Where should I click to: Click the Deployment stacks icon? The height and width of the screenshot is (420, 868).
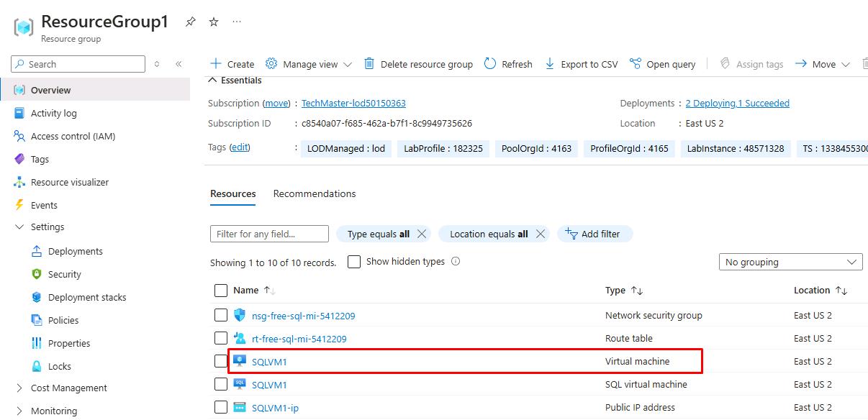pyautogui.click(x=37, y=297)
